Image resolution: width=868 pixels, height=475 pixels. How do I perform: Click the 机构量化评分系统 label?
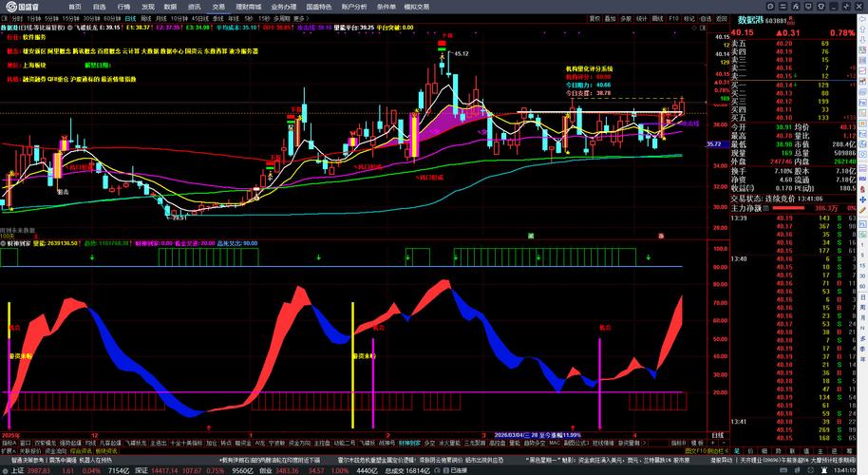click(589, 69)
